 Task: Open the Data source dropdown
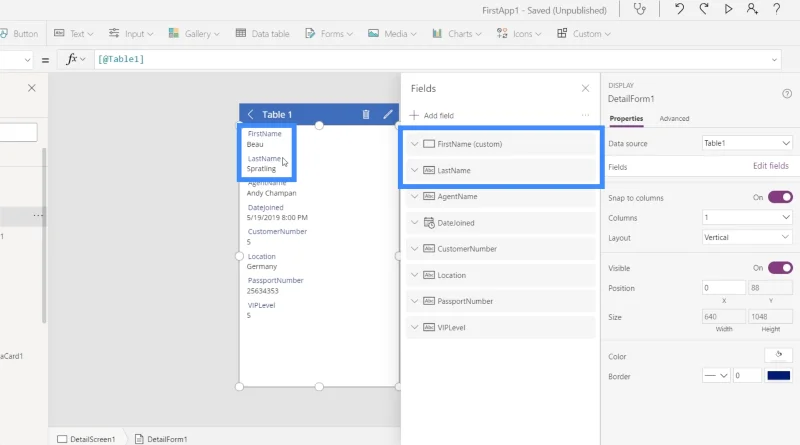tap(747, 143)
